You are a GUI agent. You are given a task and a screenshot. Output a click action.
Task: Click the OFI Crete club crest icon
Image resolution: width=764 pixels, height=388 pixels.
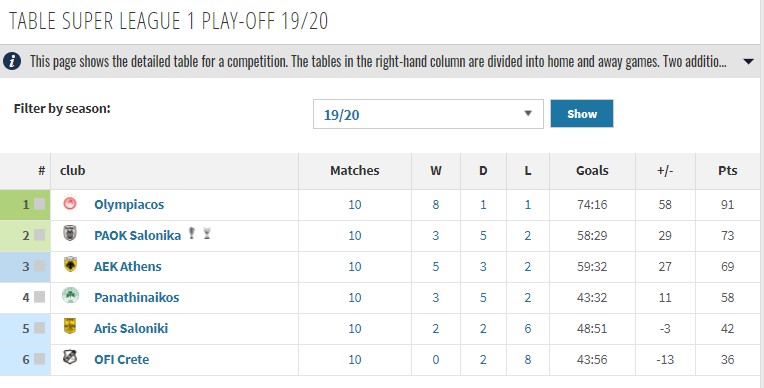tap(70, 357)
